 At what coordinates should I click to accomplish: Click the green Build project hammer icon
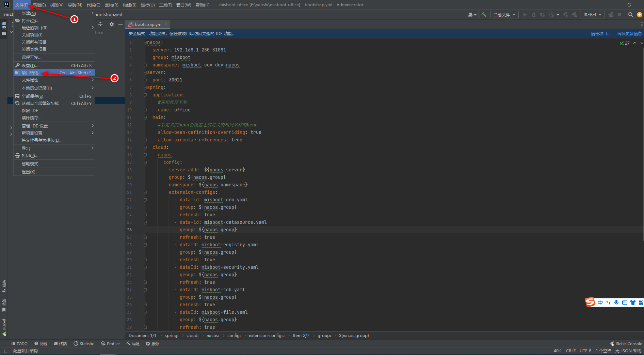pos(484,15)
